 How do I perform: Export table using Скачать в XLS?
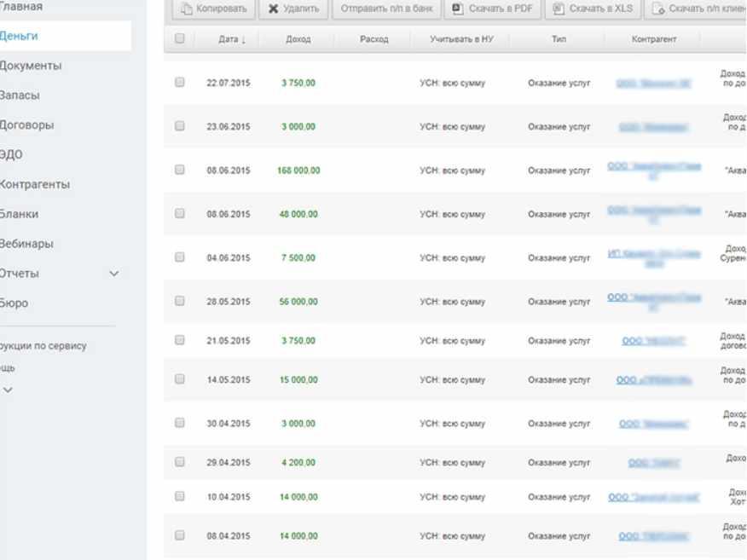(594, 9)
